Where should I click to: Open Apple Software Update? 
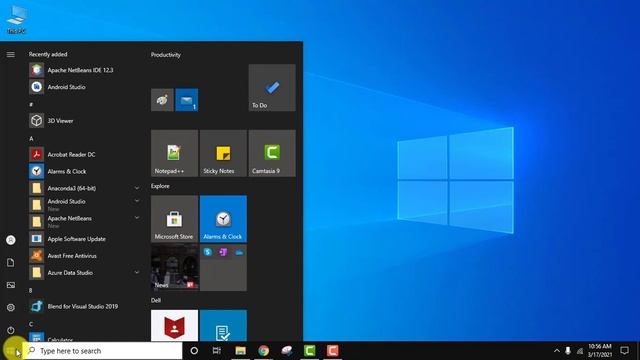pyautogui.click(x=85, y=239)
